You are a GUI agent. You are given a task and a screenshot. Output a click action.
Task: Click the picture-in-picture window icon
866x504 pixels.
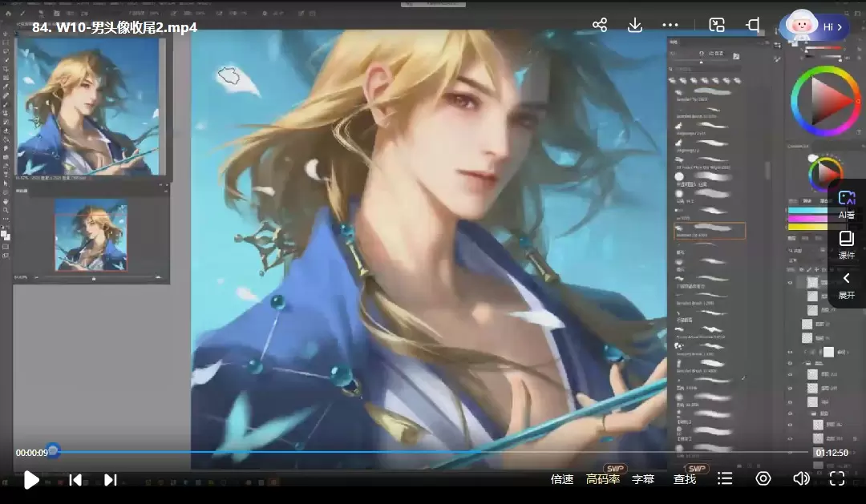tap(717, 25)
